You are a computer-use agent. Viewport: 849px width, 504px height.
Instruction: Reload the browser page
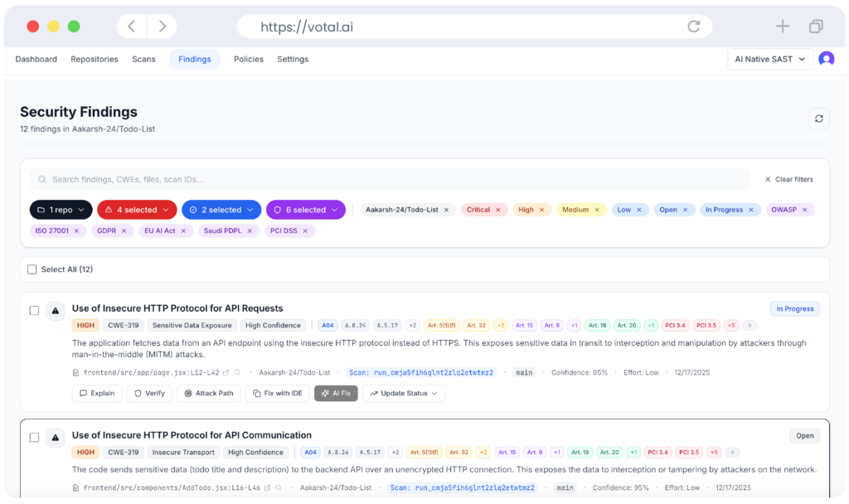(x=693, y=27)
